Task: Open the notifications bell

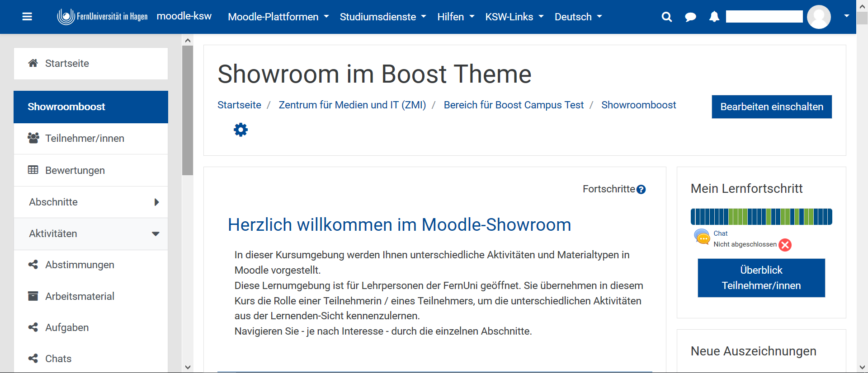Action: (714, 17)
